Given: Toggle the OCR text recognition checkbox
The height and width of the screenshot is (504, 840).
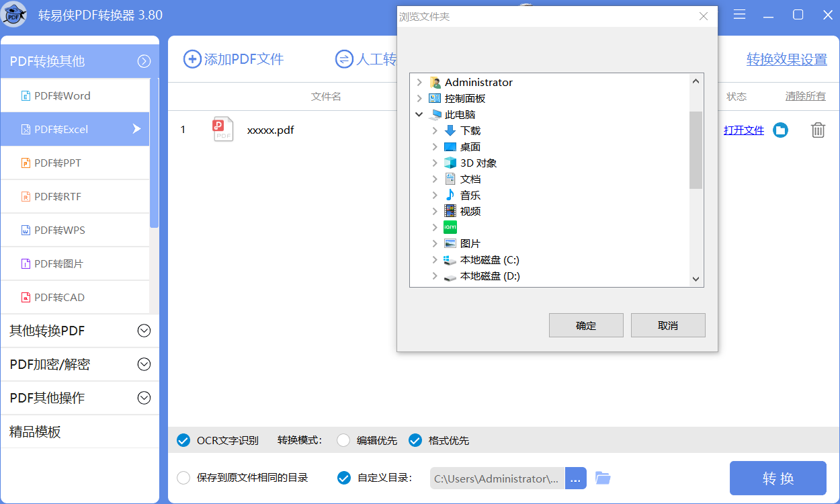Looking at the screenshot, I should point(183,441).
